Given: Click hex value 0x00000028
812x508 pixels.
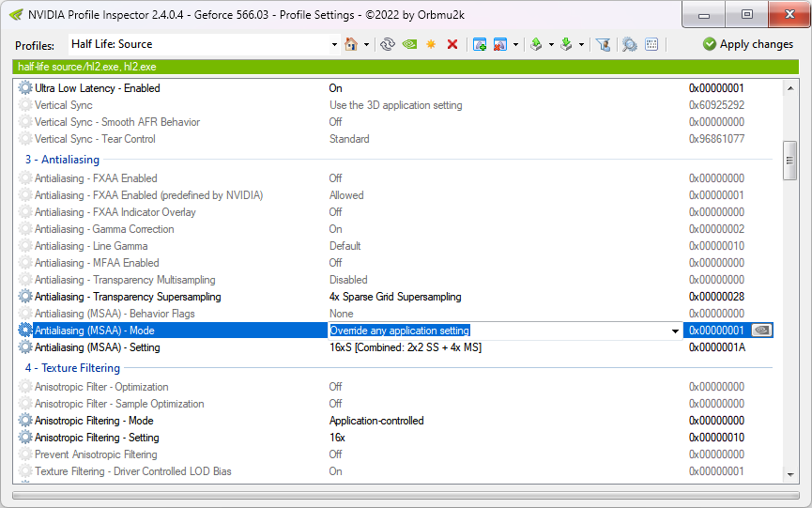Looking at the screenshot, I should click(x=716, y=297).
